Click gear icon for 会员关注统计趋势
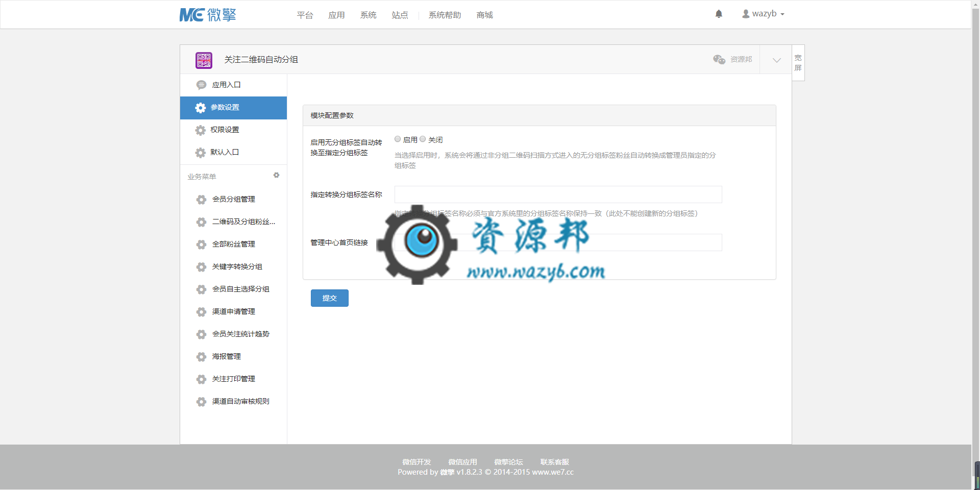 (201, 334)
